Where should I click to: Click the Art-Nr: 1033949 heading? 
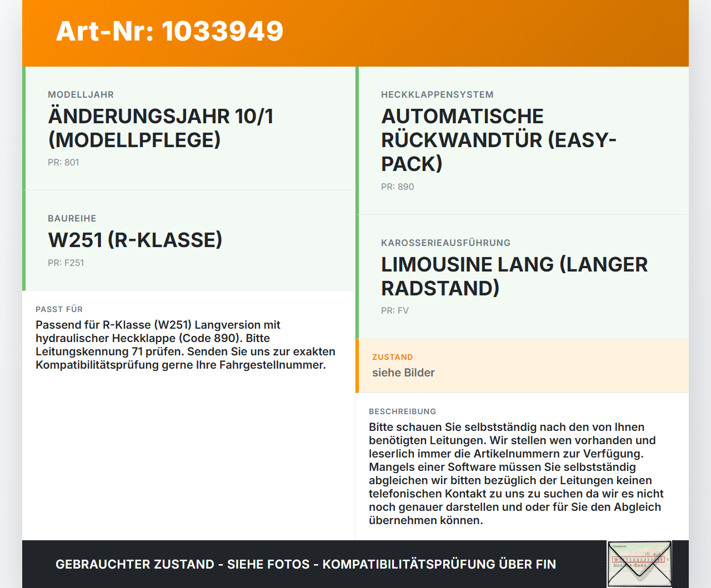(x=169, y=31)
